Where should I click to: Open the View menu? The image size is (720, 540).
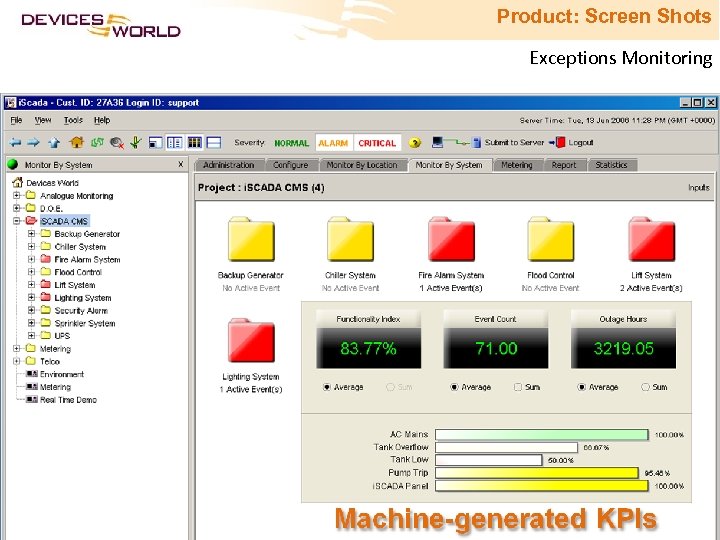(x=43, y=120)
